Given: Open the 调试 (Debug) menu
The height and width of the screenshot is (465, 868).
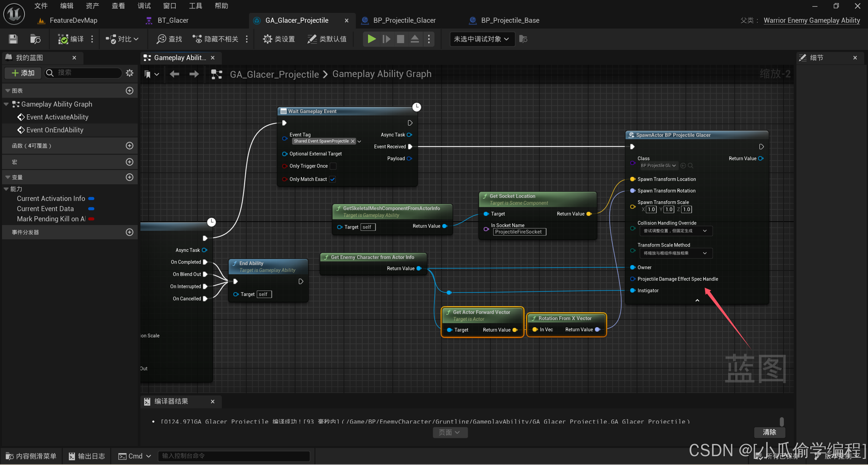Looking at the screenshot, I should [x=144, y=6].
